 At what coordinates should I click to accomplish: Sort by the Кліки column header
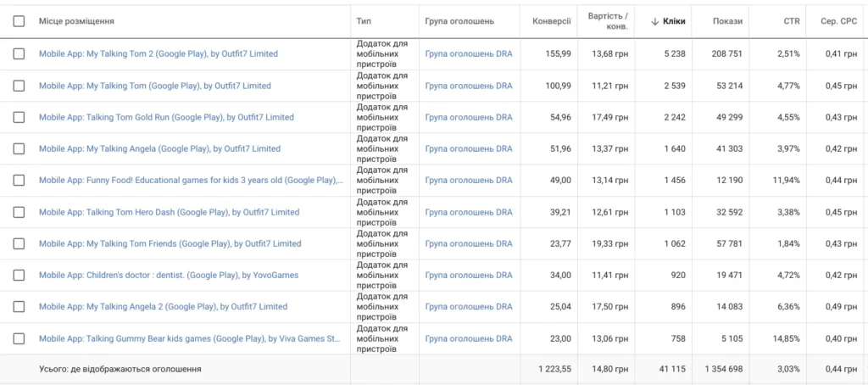(674, 21)
